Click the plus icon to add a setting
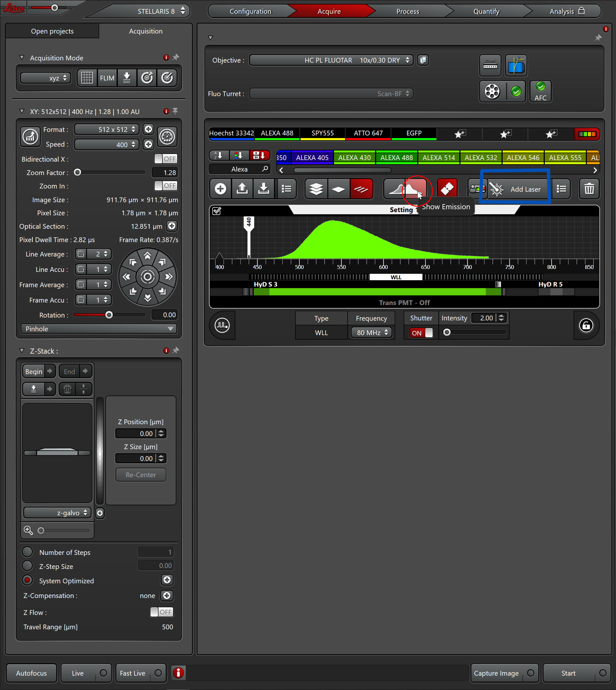 click(220, 189)
